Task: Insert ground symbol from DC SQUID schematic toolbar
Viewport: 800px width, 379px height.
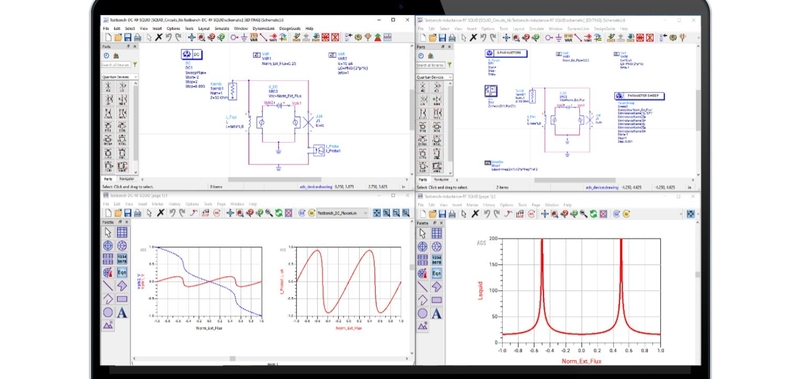Action: click(244, 37)
